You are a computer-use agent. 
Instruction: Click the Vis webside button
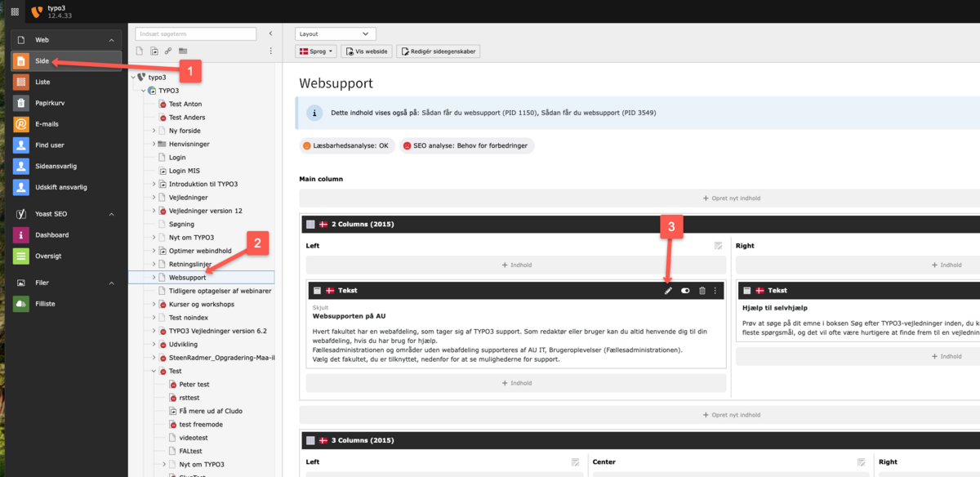click(366, 51)
